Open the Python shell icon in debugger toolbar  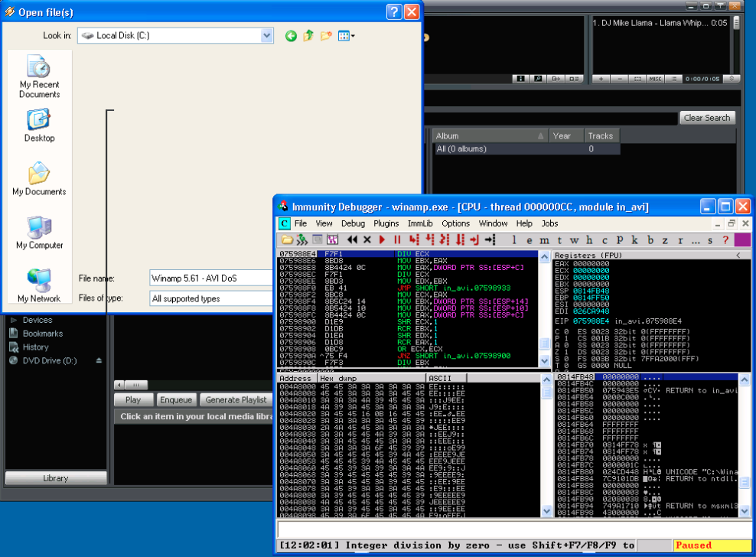(333, 239)
